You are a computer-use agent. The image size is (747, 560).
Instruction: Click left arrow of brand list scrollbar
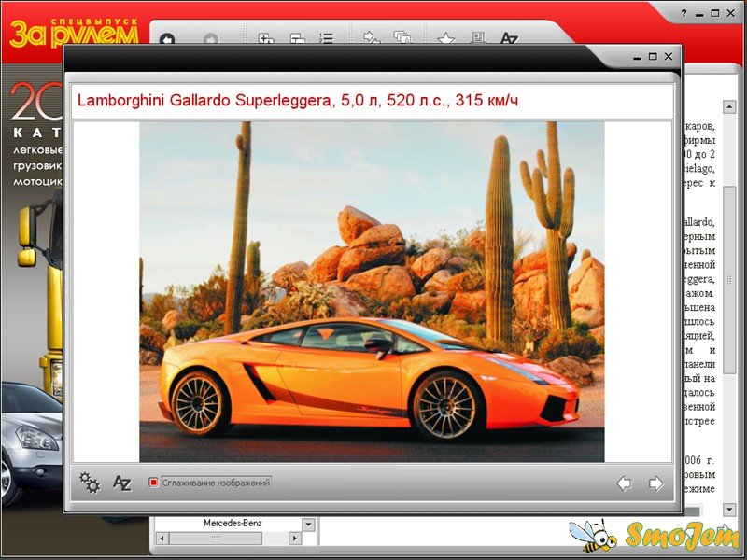(162, 539)
